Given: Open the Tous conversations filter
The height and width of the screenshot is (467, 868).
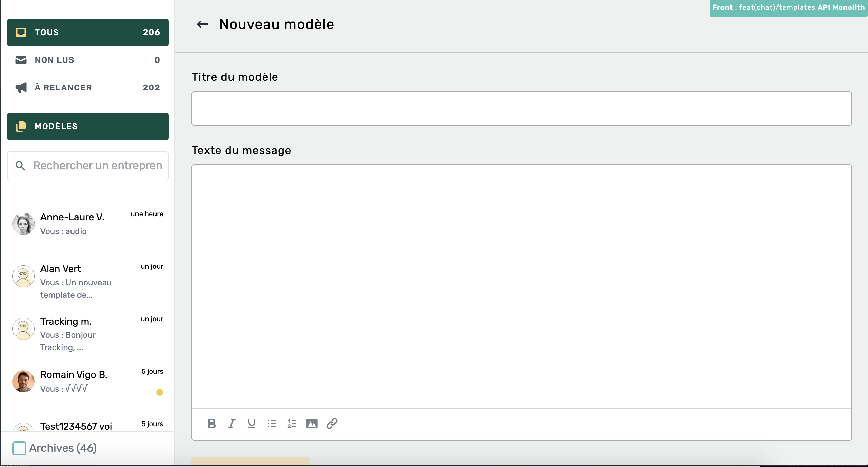Looking at the screenshot, I should point(88,32).
